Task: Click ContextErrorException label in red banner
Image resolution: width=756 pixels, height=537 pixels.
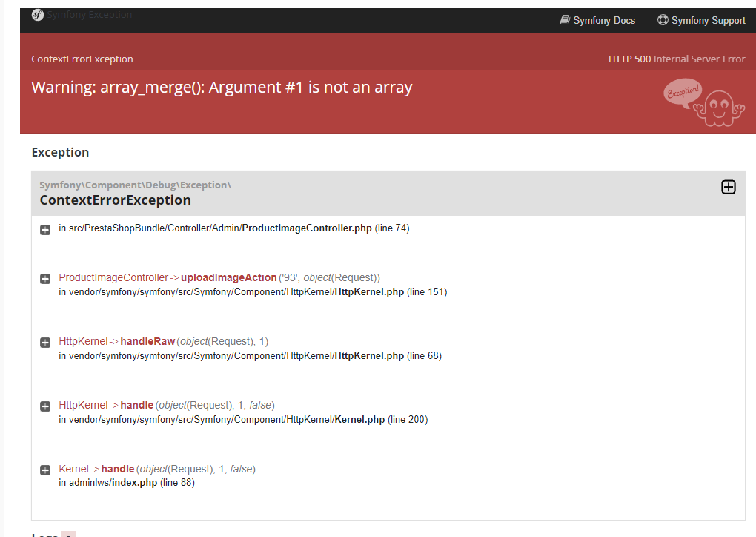Action: tap(82, 59)
